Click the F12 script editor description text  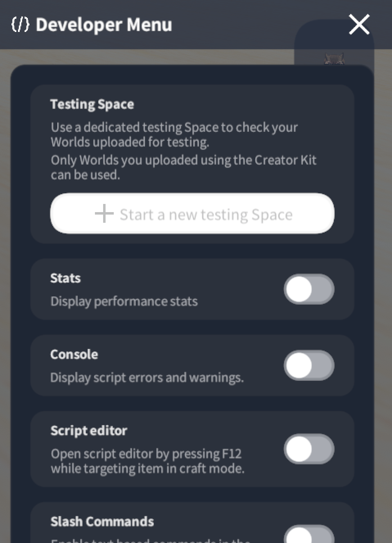click(x=148, y=461)
